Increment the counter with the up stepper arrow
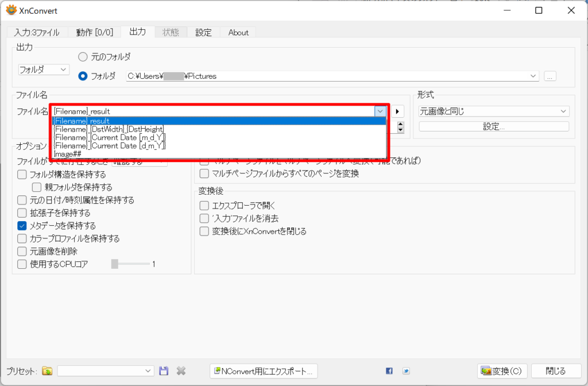This screenshot has height=386, width=588. click(400, 124)
